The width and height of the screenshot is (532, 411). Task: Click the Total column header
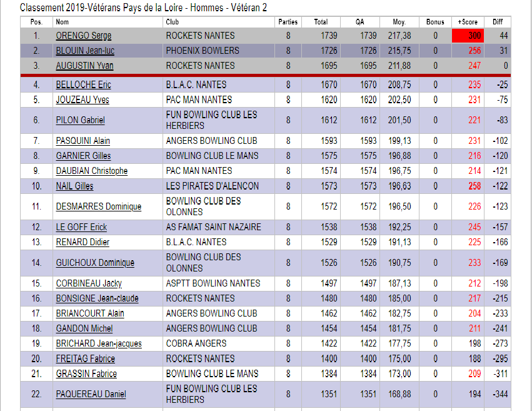pos(321,22)
